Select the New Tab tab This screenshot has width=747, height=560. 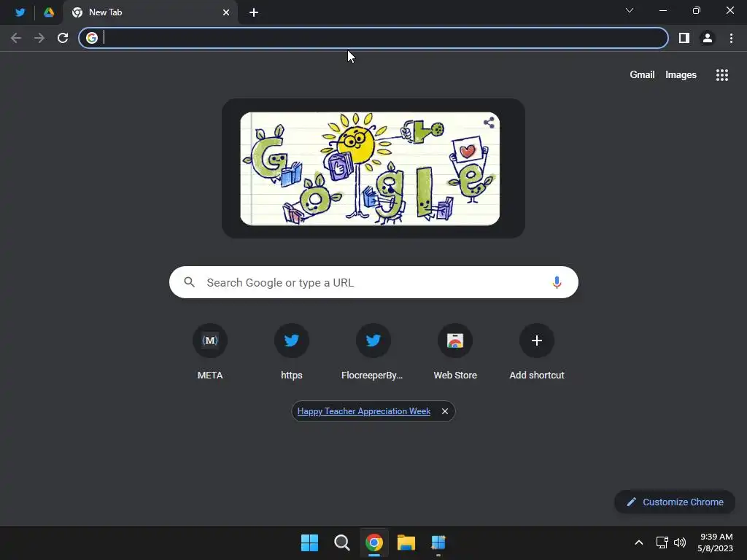150,12
